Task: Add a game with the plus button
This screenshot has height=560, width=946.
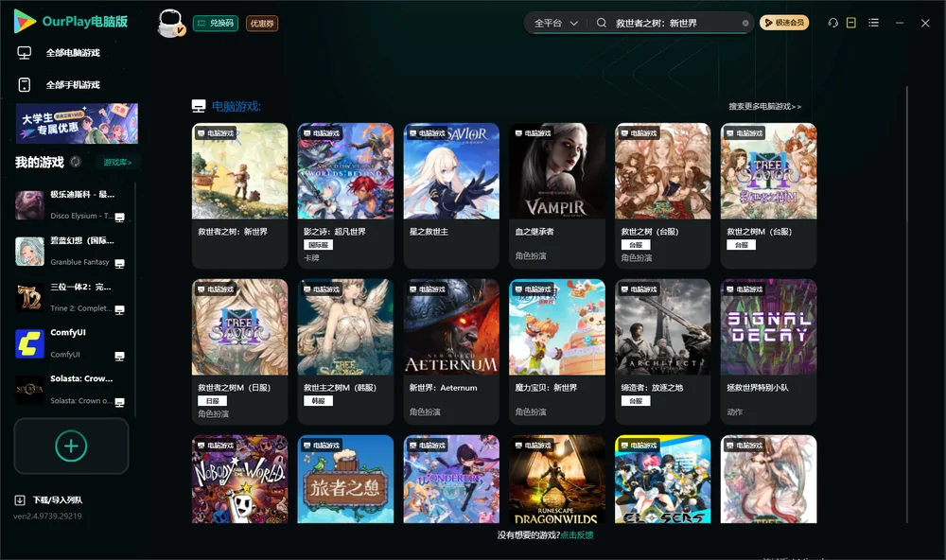Action: (x=71, y=446)
